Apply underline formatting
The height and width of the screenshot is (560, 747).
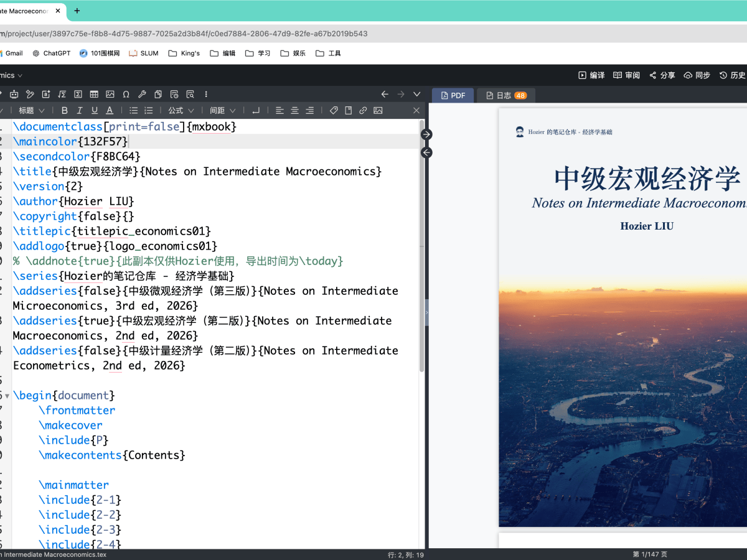coord(95,111)
